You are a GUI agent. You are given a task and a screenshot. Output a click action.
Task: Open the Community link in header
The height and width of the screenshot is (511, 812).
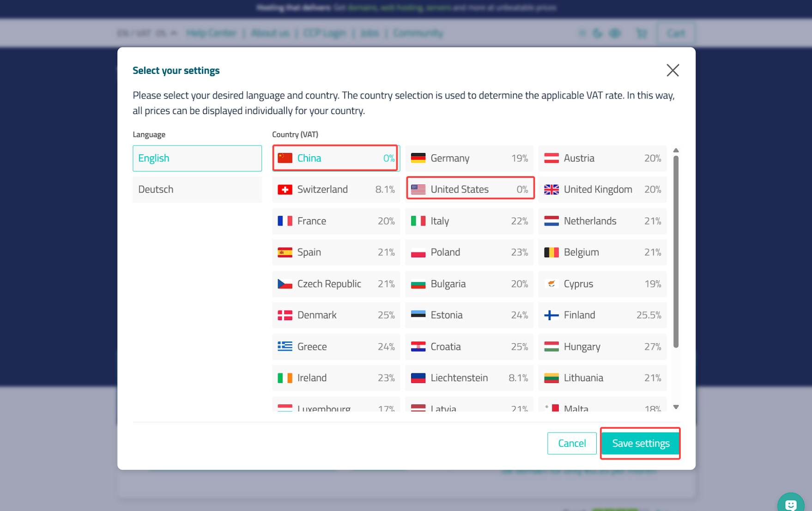point(418,33)
